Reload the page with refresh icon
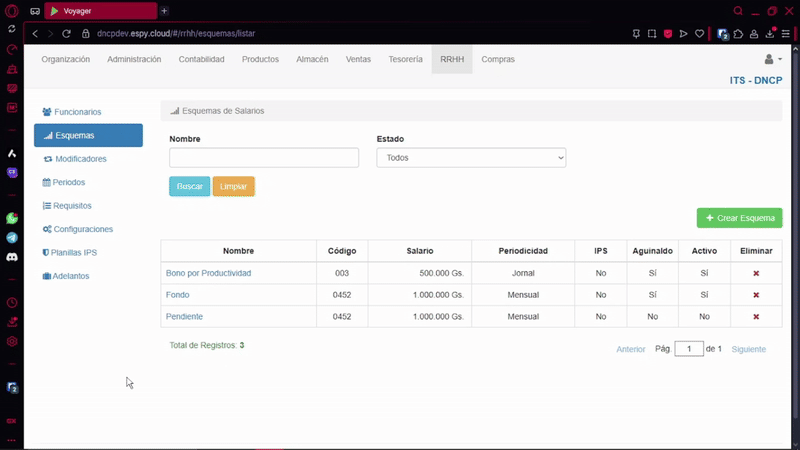This screenshot has width=800, height=450. (68, 34)
